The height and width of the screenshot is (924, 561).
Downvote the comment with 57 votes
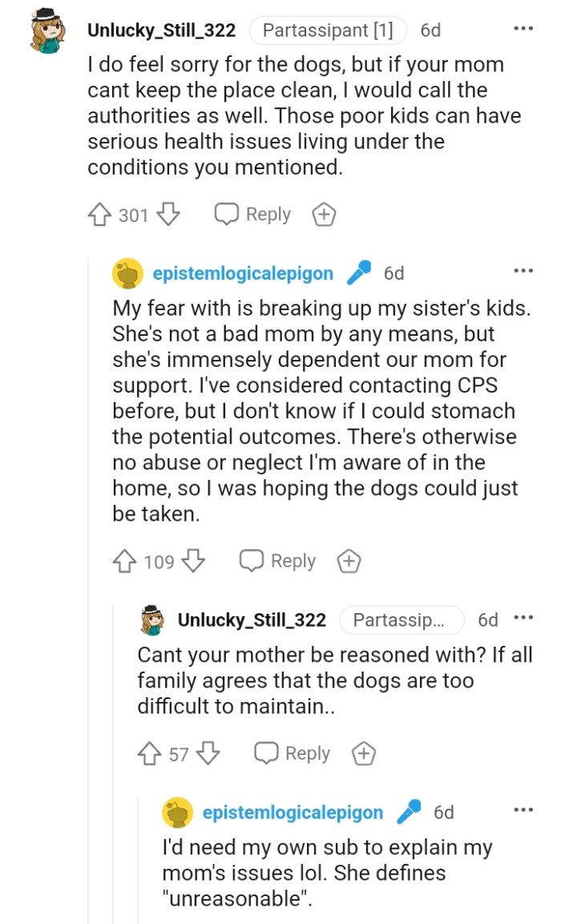point(208,753)
